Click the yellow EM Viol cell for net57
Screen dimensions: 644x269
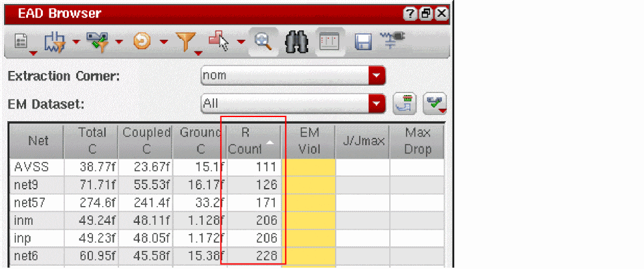tap(308, 203)
